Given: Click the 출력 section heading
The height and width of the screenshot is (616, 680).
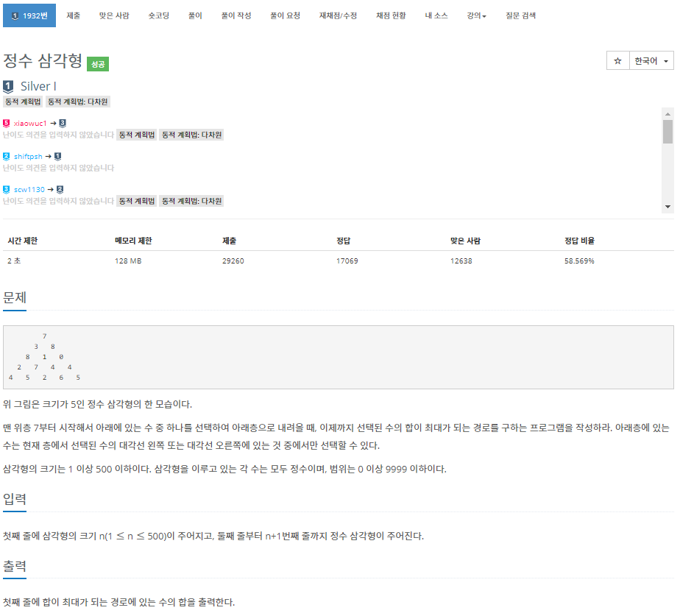Looking at the screenshot, I should point(15,566).
